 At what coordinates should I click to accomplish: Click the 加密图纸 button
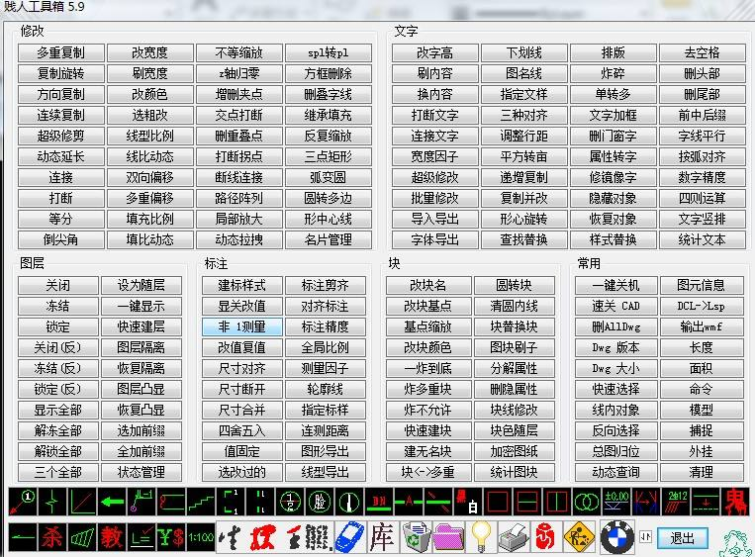point(515,451)
